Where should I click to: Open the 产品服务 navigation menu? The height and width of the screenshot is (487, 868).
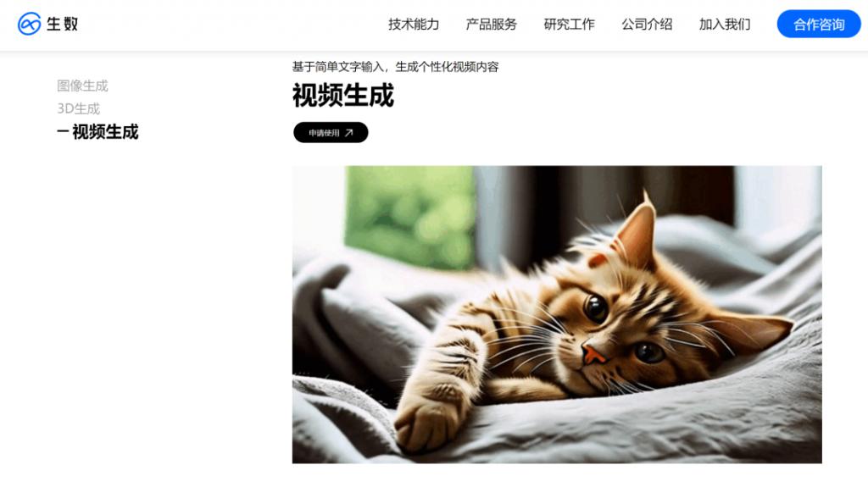(x=491, y=25)
